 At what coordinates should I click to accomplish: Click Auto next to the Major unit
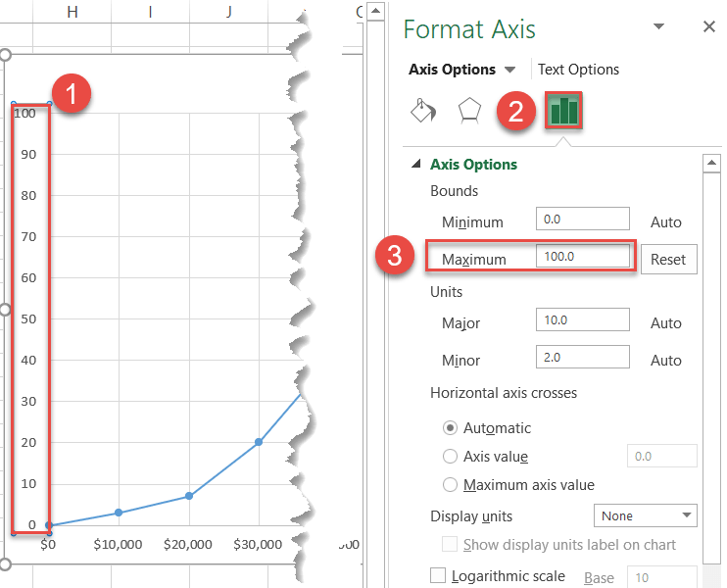tap(666, 322)
